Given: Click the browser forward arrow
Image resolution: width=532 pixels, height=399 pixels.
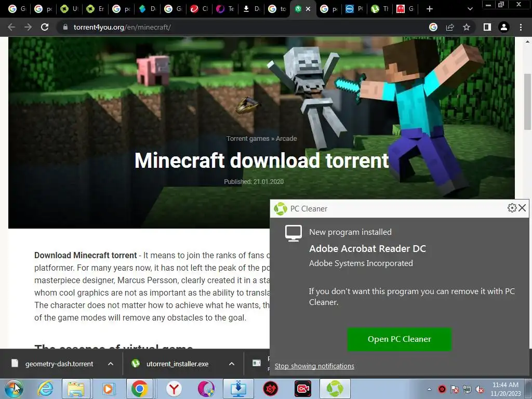Looking at the screenshot, I should coord(28,27).
